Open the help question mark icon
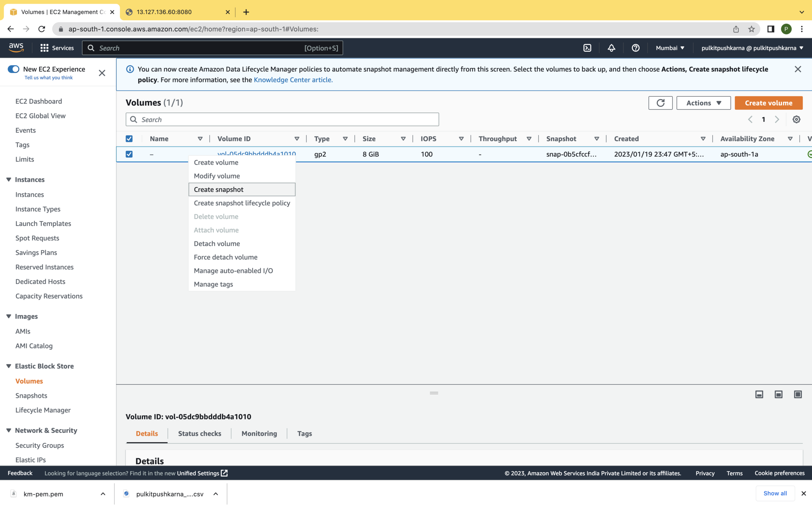The width and height of the screenshot is (812, 506). (635, 48)
